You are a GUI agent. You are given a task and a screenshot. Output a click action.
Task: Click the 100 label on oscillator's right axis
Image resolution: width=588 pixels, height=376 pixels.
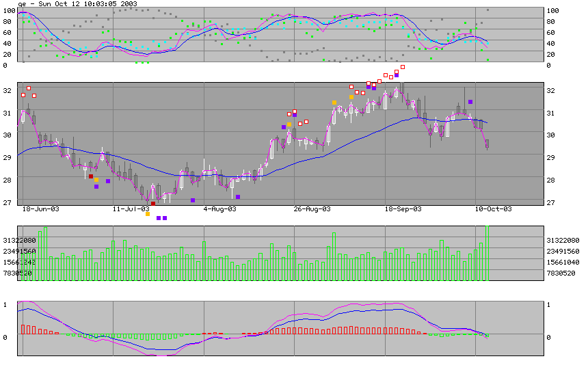[x=552, y=11]
